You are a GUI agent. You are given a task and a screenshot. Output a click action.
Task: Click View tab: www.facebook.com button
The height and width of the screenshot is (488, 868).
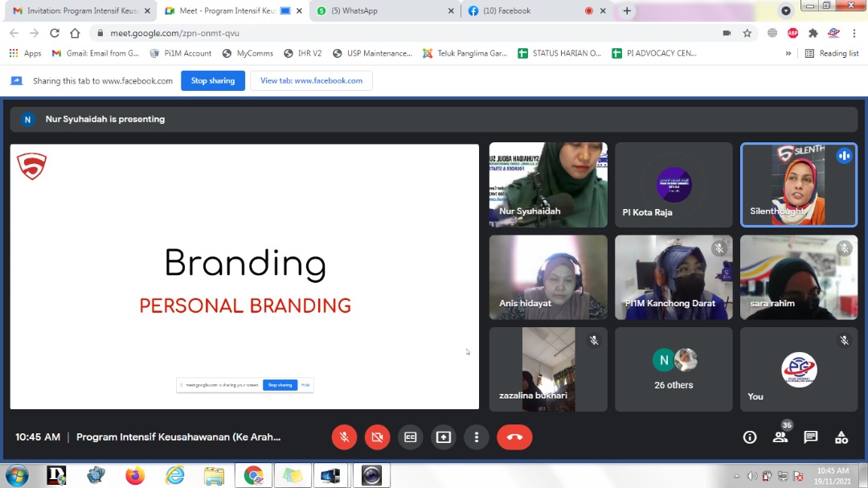pos(311,80)
